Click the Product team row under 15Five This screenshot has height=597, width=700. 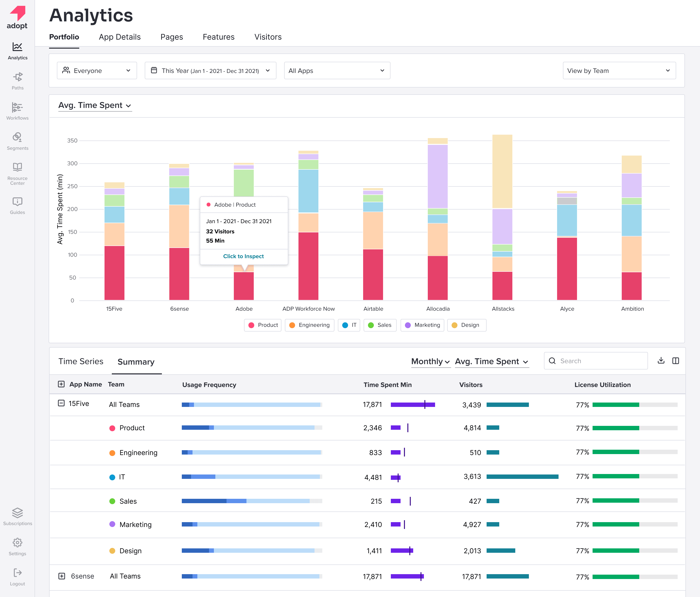367,428
